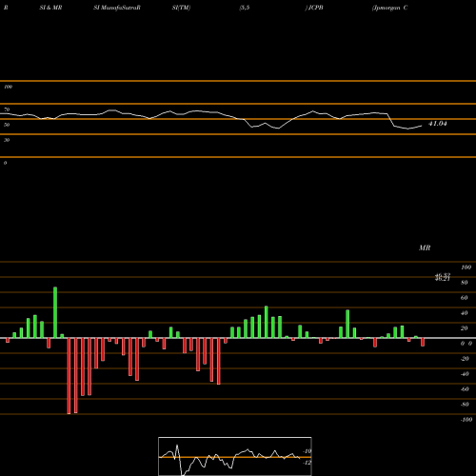
Task: Click the tallest green bar in MR histogram
Action: [x=55, y=312]
